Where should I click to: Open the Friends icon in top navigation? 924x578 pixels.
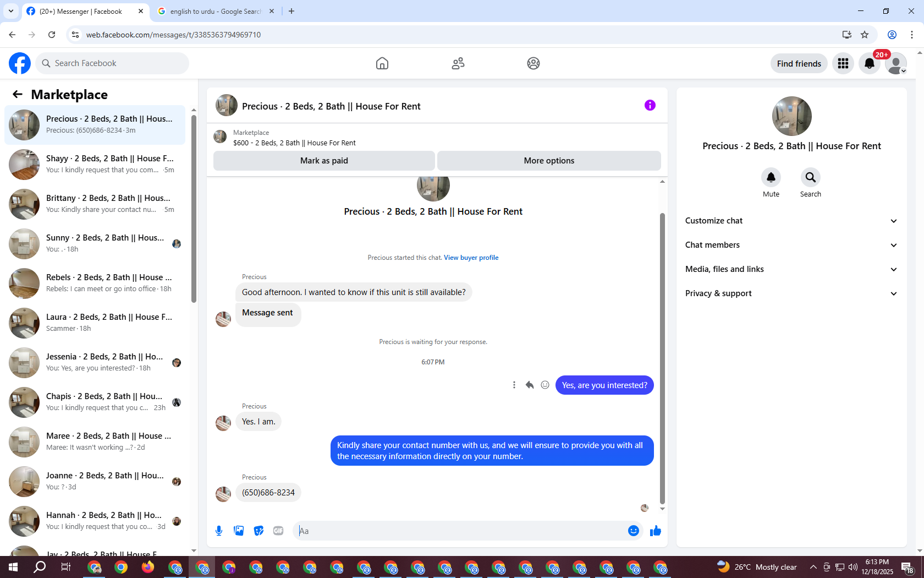tap(458, 63)
